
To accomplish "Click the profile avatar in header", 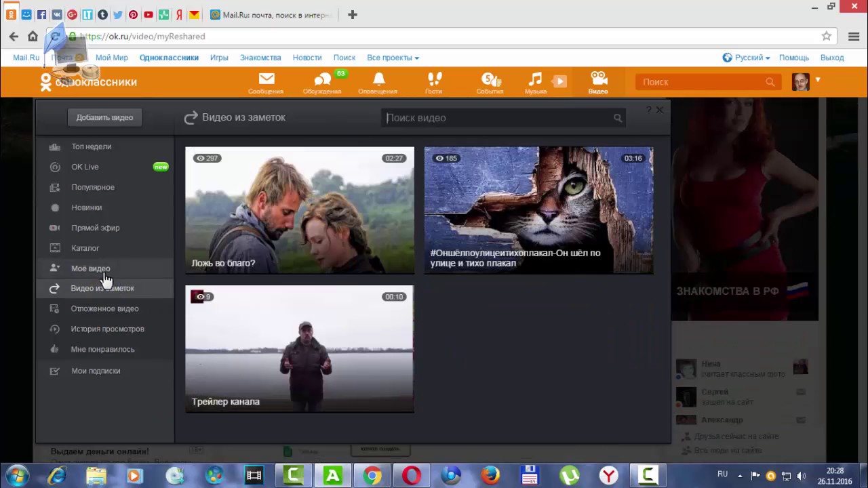I will (801, 82).
